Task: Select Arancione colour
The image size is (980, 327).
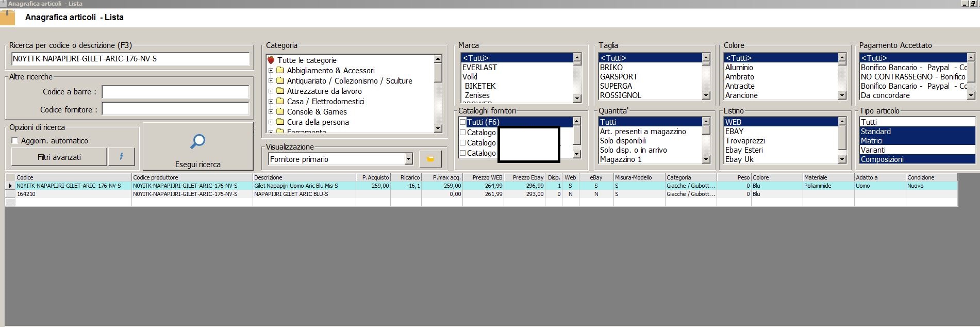Action: [x=780, y=95]
